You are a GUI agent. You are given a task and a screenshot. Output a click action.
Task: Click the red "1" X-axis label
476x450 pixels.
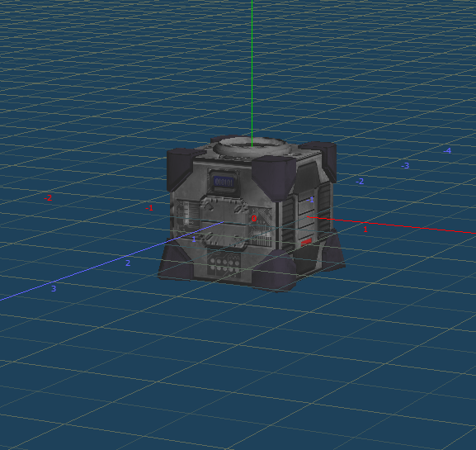[x=365, y=230]
